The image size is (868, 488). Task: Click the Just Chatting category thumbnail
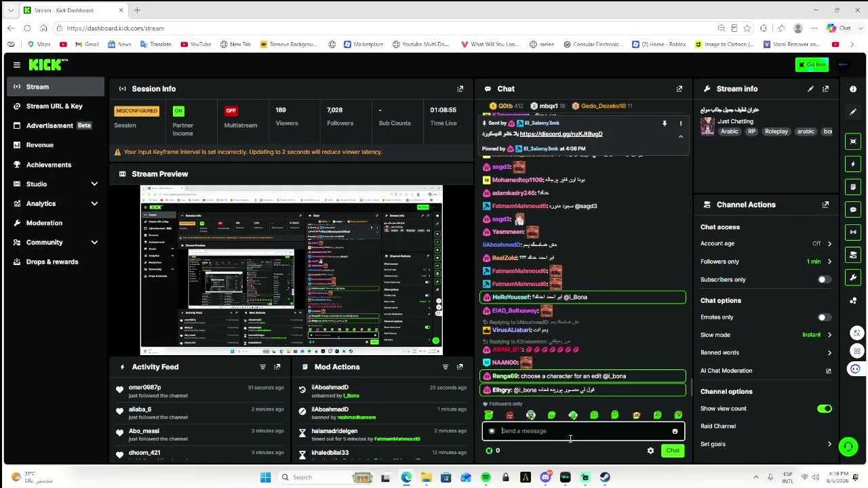pos(707,127)
